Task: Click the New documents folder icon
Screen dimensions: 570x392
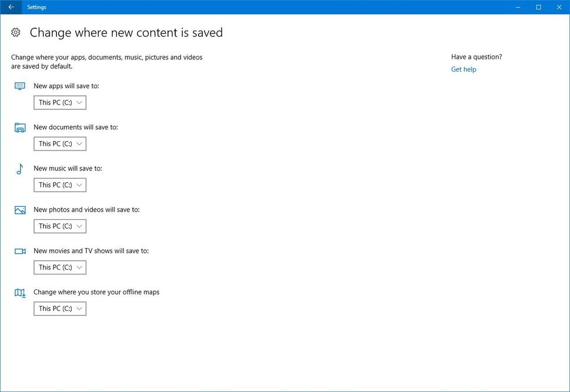Action: (x=19, y=127)
